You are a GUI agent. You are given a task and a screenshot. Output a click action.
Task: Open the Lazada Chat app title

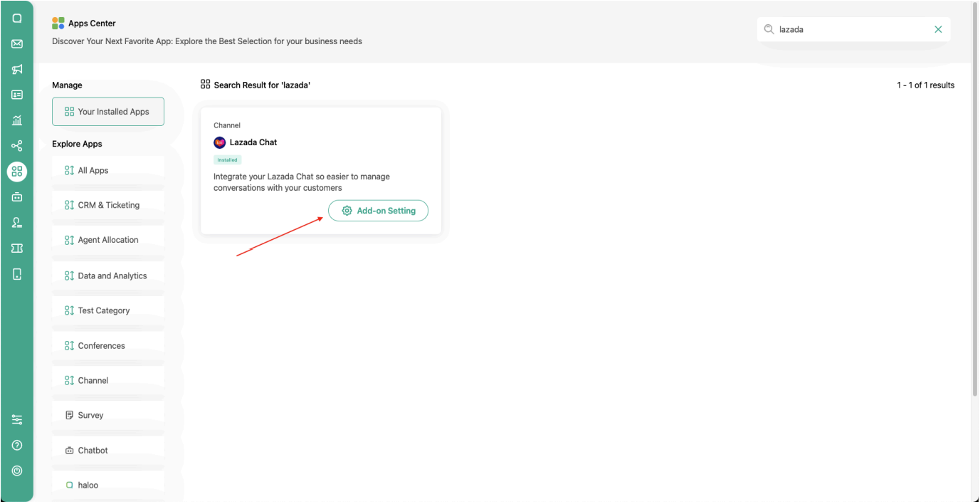(x=253, y=142)
